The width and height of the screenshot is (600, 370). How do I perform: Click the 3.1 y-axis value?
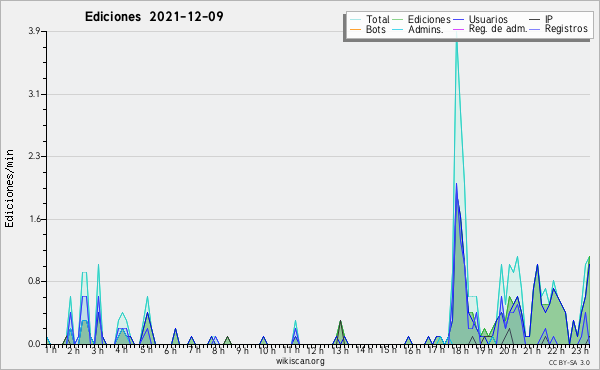point(35,94)
